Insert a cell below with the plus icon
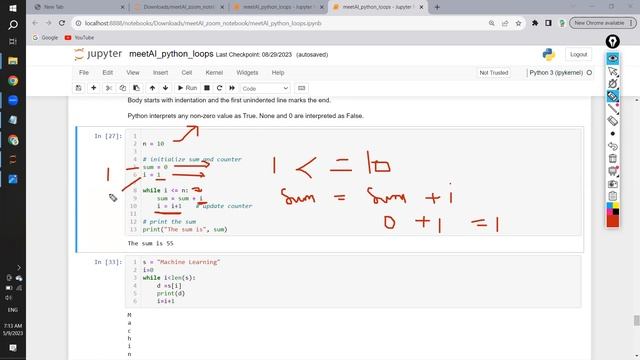 tap(93, 88)
